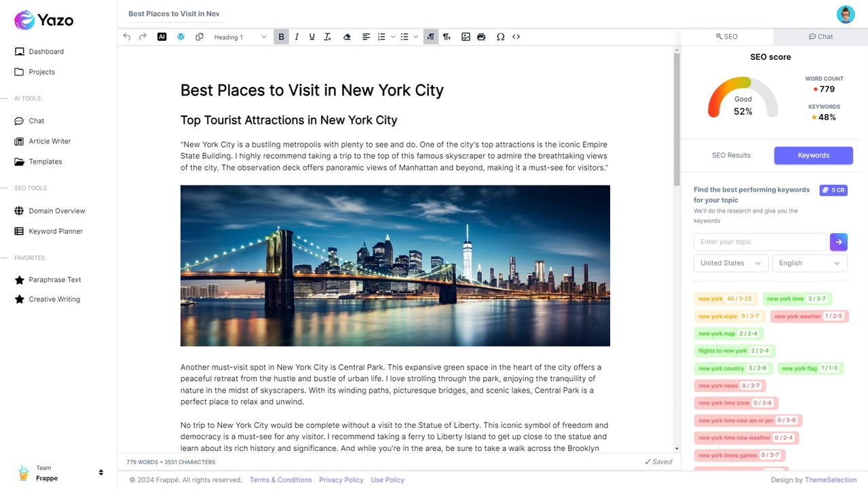This screenshot has height=489, width=868.
Task: Click the 'new york time zone' keyword tag
Action: [x=736, y=403]
